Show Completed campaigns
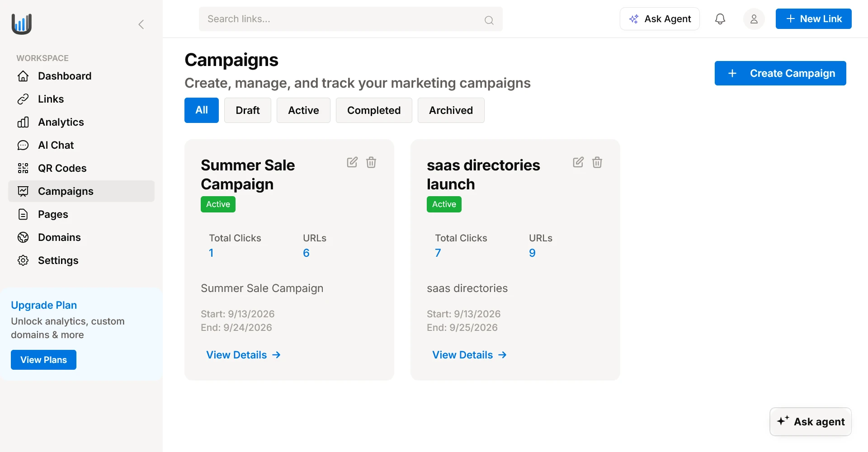 pos(374,110)
